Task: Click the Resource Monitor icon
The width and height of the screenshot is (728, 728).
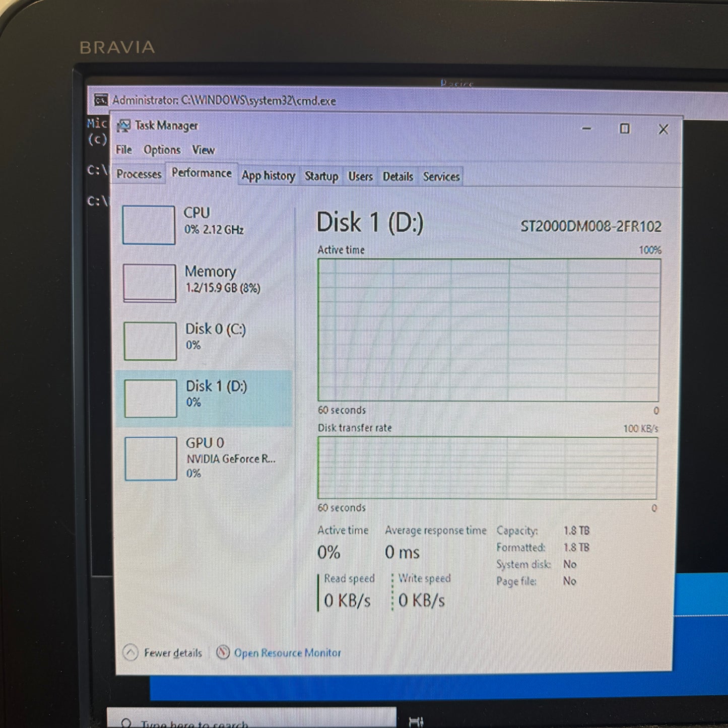Action: point(223,652)
